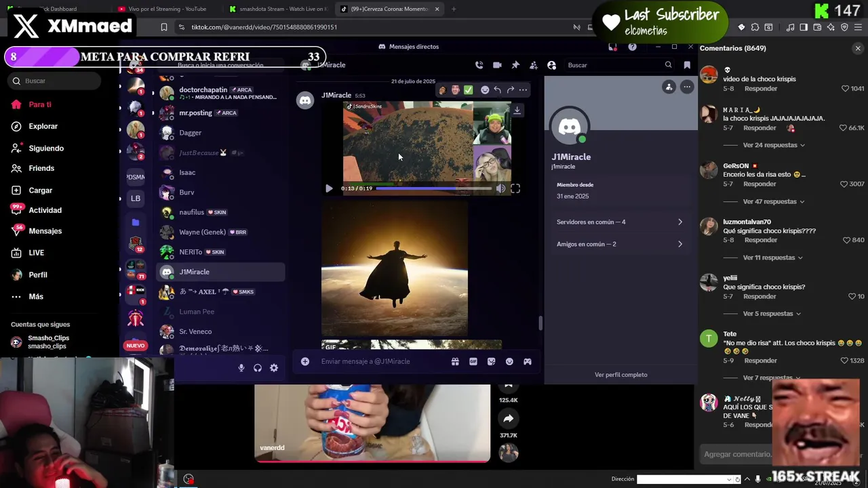This screenshot has width=868, height=488.
Task: Open doctorchapatin direct message
Action: click(x=221, y=93)
